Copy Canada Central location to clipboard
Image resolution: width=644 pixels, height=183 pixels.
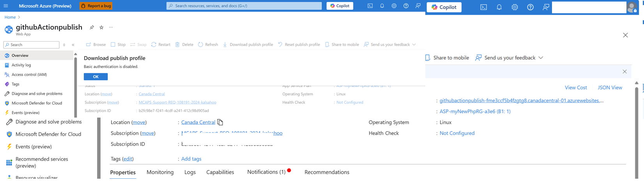(x=220, y=122)
